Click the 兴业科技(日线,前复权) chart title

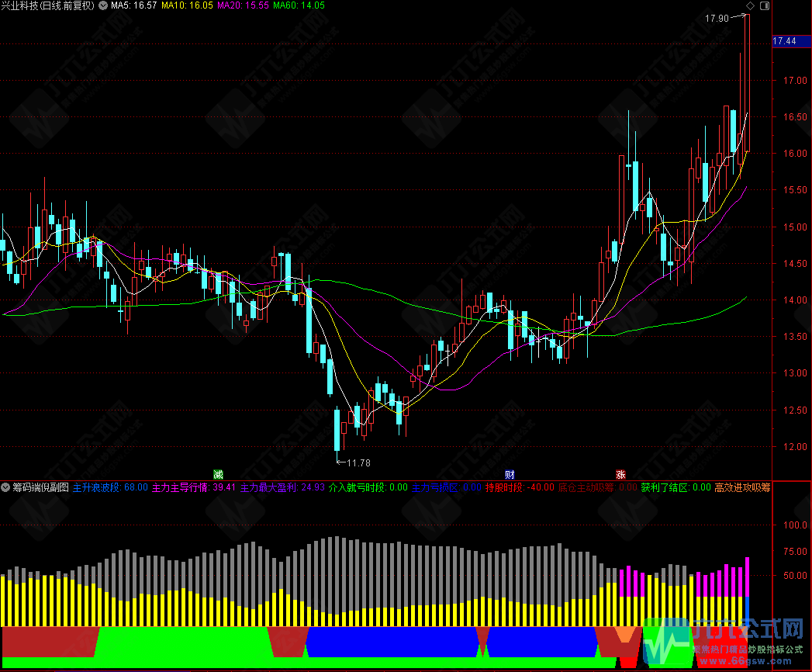click(47, 5)
